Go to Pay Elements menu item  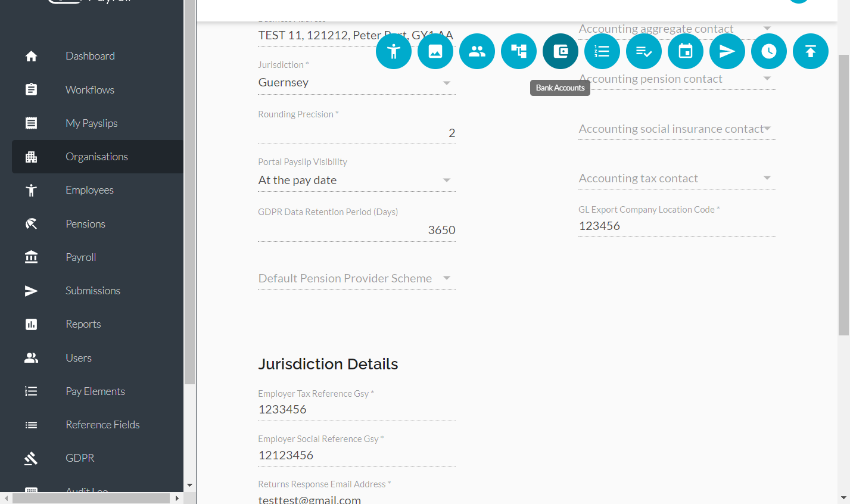coord(98,391)
